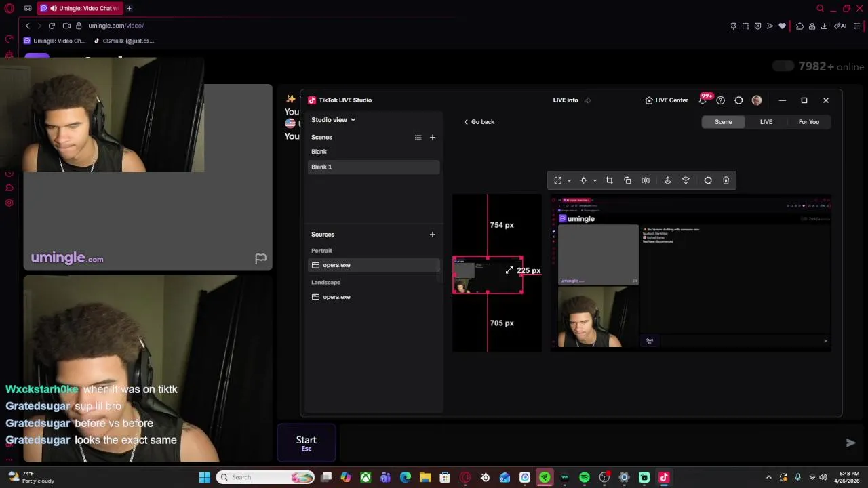
Task: Click the LIVE info share arrow icon
Action: [587, 100]
